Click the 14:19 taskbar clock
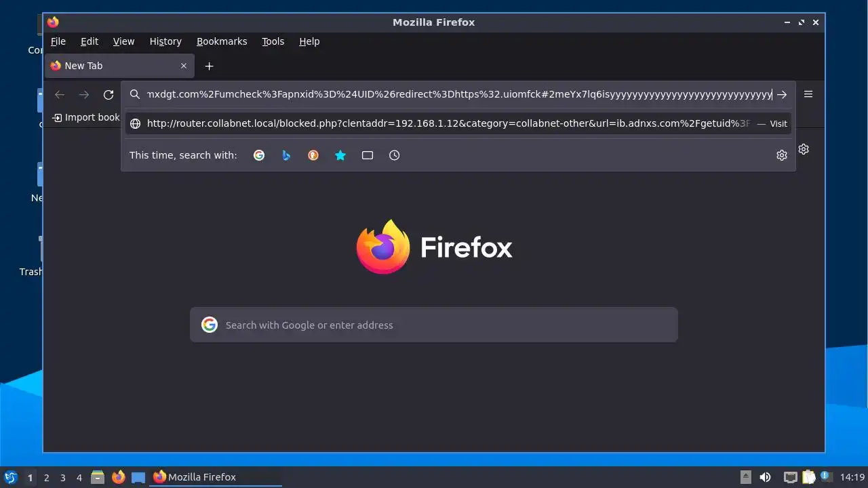The width and height of the screenshot is (868, 488). click(852, 477)
